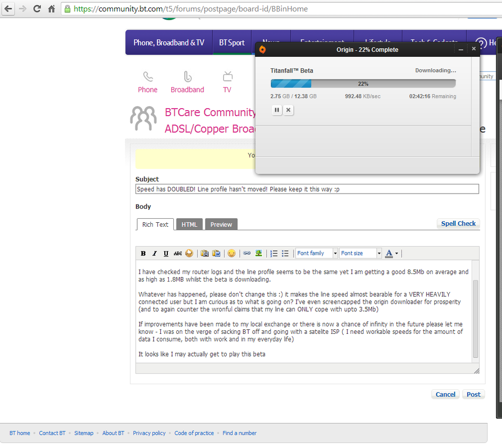This screenshot has height=448, width=502.
Task: Click the BTCare Community people icon
Action: 143,119
